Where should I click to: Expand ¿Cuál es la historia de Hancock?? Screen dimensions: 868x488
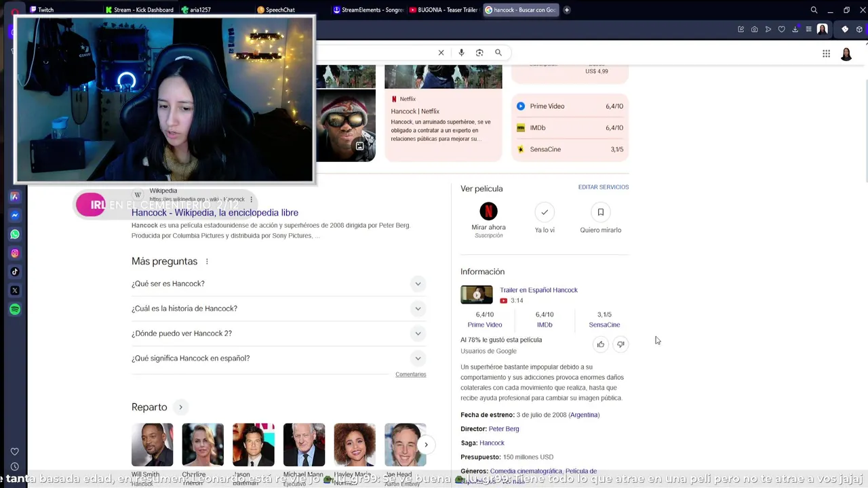click(279, 308)
